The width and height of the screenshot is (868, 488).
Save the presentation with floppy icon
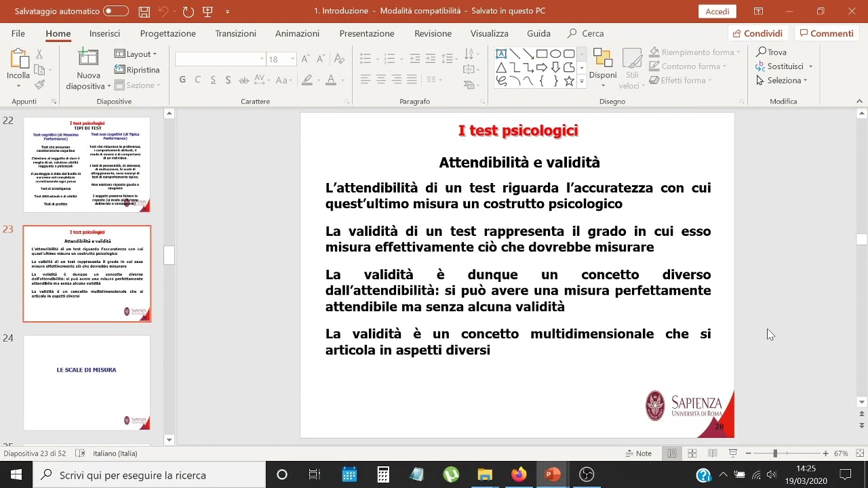pos(144,12)
